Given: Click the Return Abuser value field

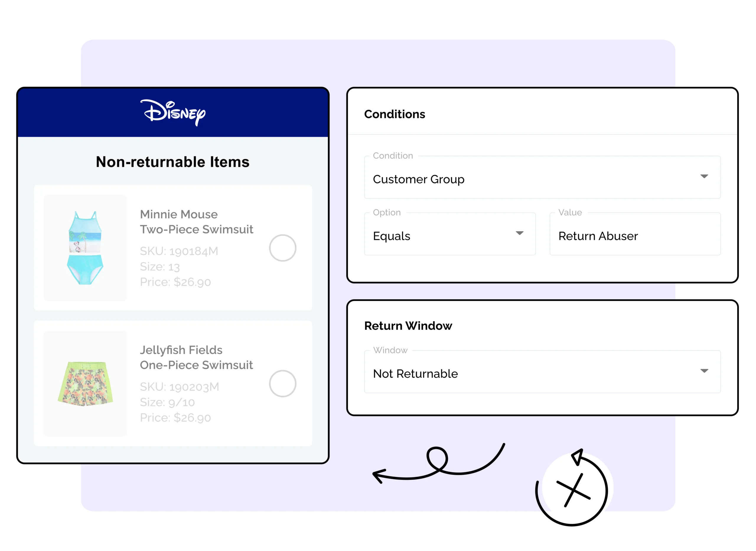Looking at the screenshot, I should [635, 234].
